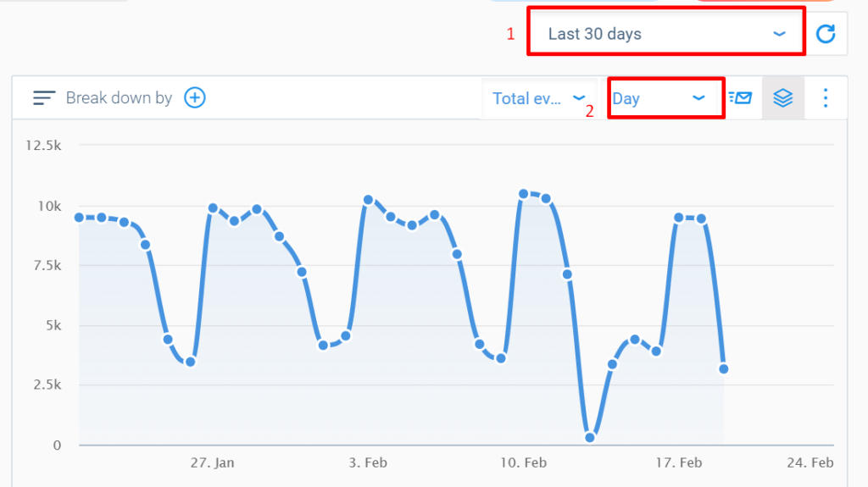
Task: Click the 3. Feb axis label
Action: [x=368, y=462]
